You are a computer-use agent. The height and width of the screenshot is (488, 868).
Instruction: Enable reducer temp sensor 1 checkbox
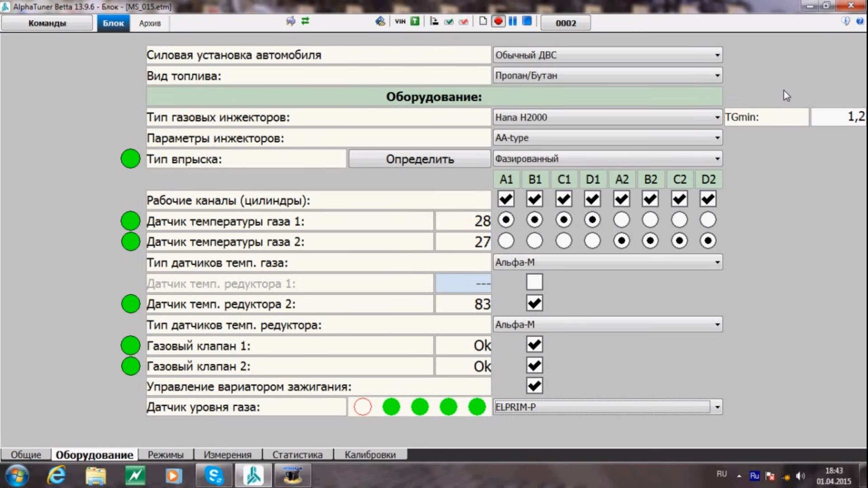tap(534, 282)
